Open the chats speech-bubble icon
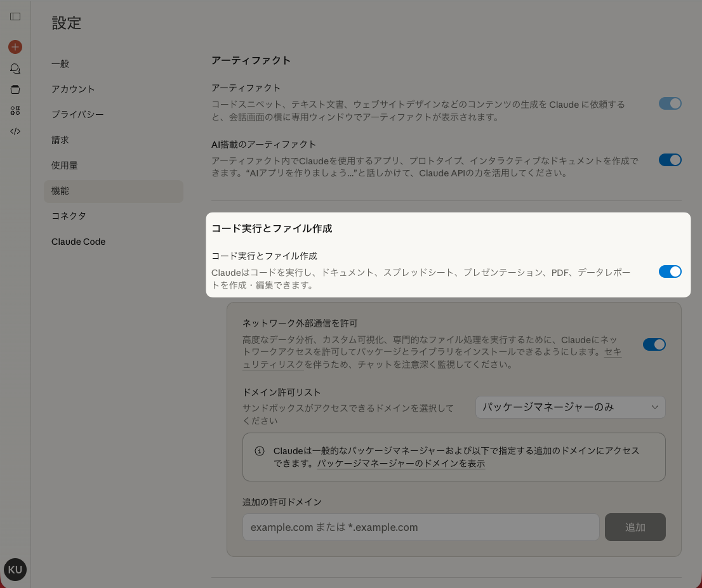Image resolution: width=702 pixels, height=588 pixels. coord(15,69)
